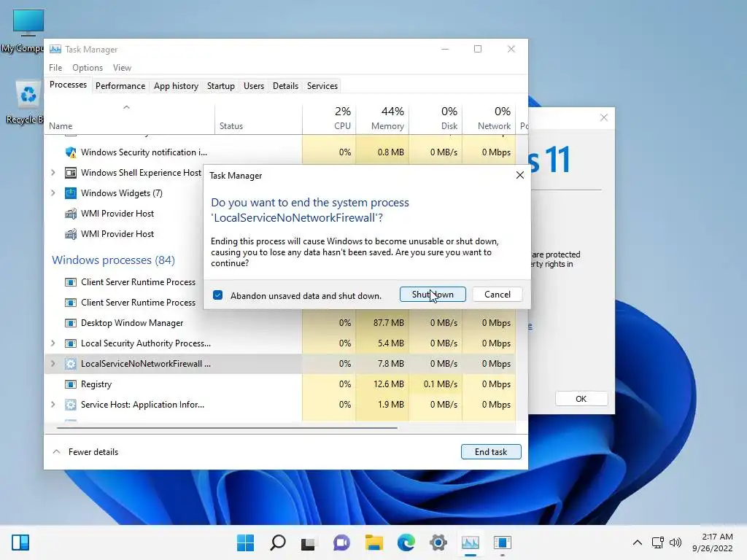747x560 pixels.
Task: Open the Options menu
Action: tap(88, 68)
